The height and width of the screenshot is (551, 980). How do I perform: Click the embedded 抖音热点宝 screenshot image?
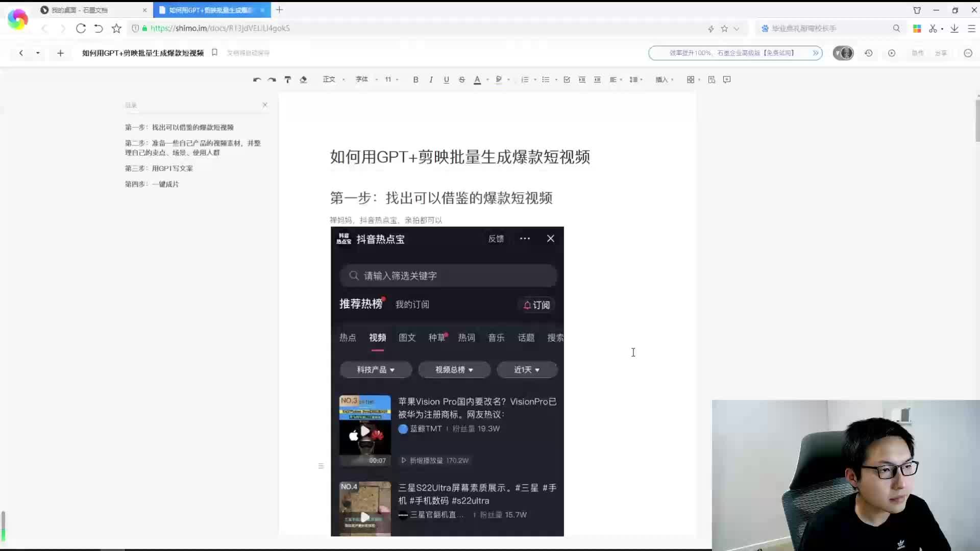447,381
